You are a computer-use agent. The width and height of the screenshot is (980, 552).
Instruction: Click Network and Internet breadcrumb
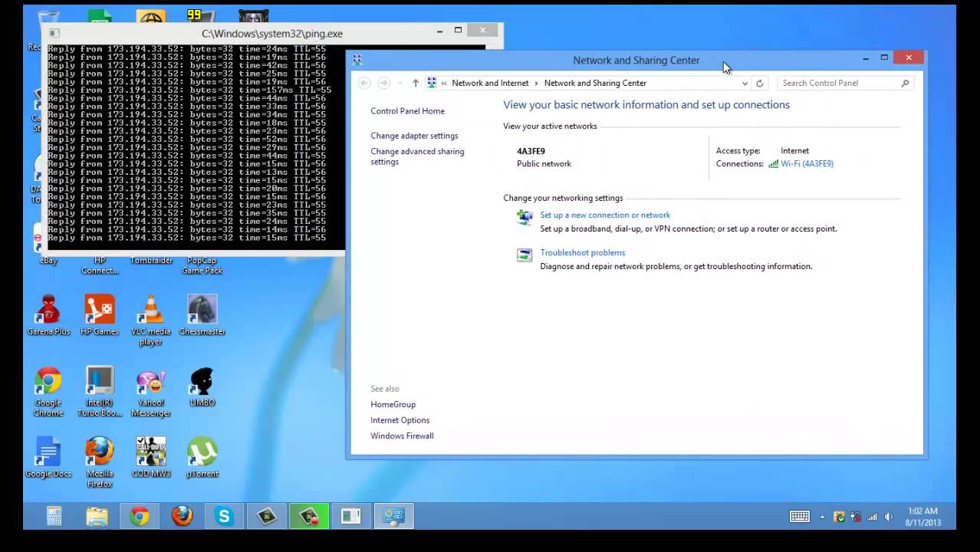click(490, 83)
